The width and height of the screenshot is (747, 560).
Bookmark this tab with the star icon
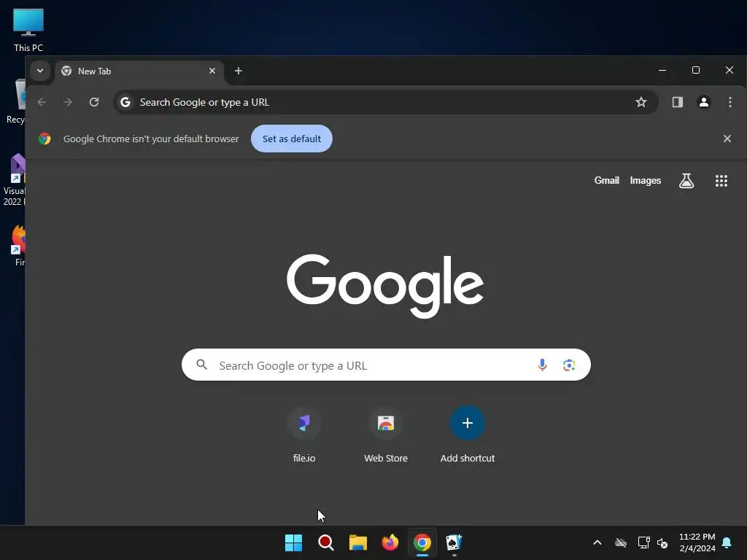(x=640, y=102)
